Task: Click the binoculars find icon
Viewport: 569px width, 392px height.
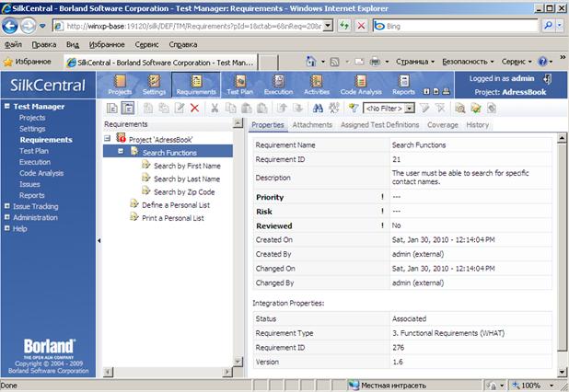Action: [318, 108]
